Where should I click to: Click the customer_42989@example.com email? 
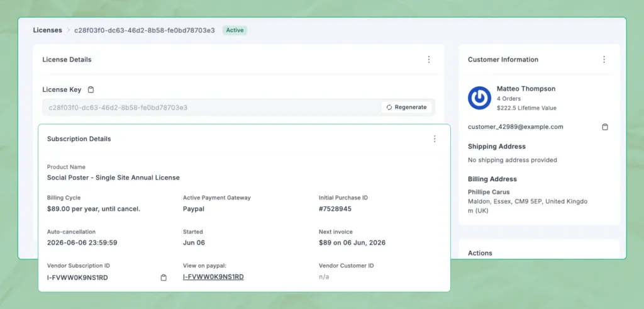point(515,126)
